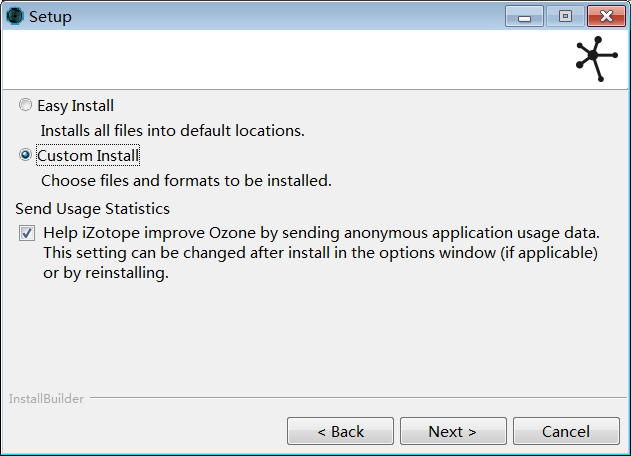Proceed by clicking Next

[x=452, y=431]
